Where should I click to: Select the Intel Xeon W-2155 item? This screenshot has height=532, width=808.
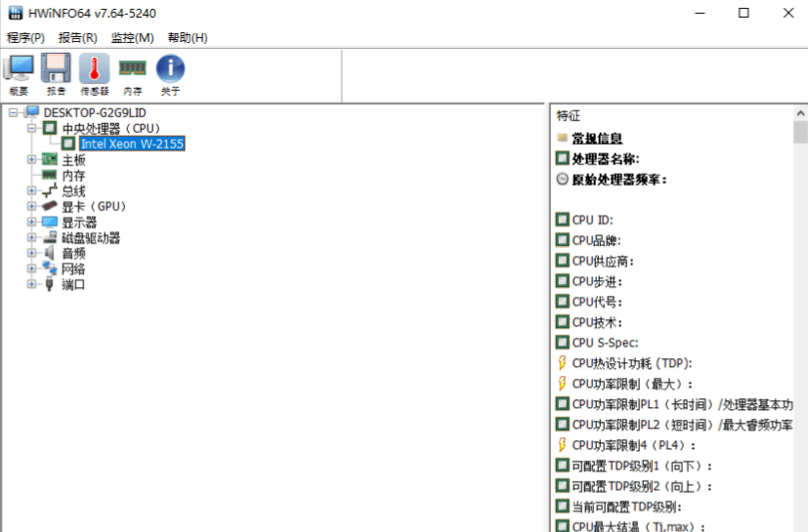(132, 143)
